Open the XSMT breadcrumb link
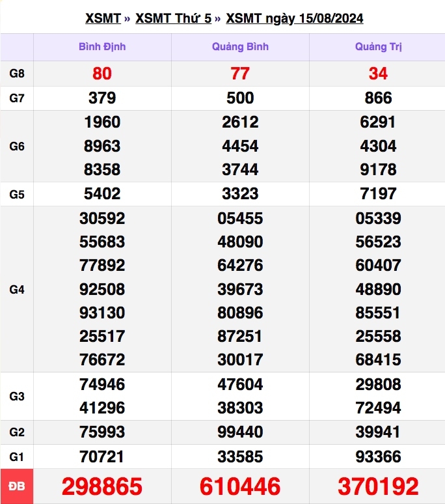The width and height of the screenshot is (445, 504). pyautogui.click(x=103, y=18)
